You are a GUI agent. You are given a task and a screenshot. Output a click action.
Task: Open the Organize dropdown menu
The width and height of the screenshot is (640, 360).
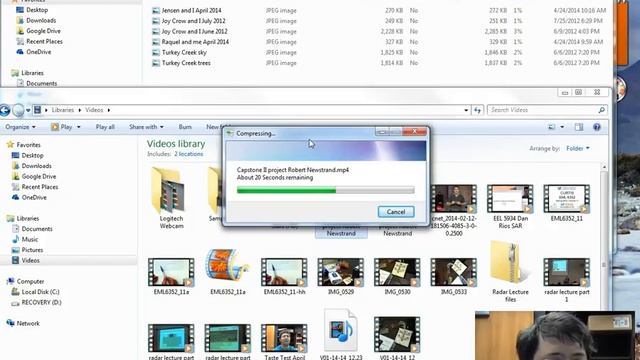(20, 127)
